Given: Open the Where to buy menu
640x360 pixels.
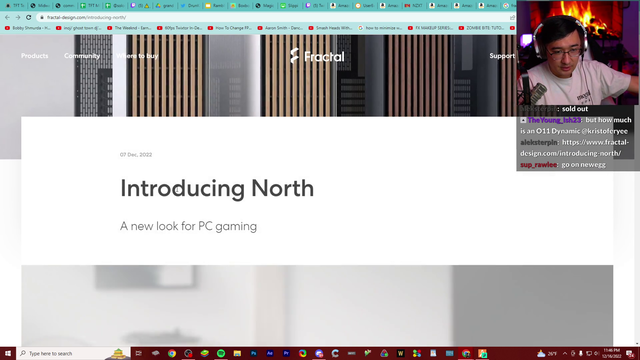Looking at the screenshot, I should pyautogui.click(x=137, y=56).
